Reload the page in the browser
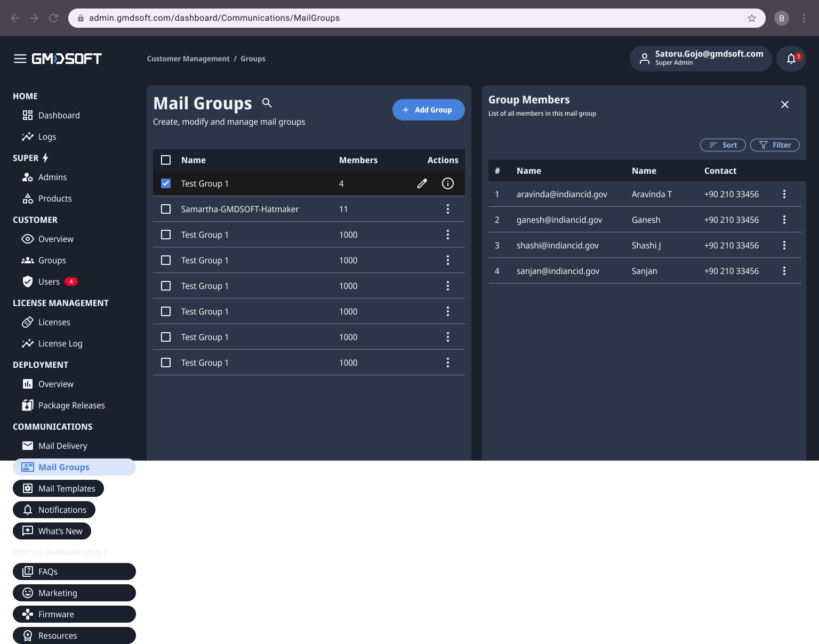Screen dimensions: 819x644 (x=53, y=18)
